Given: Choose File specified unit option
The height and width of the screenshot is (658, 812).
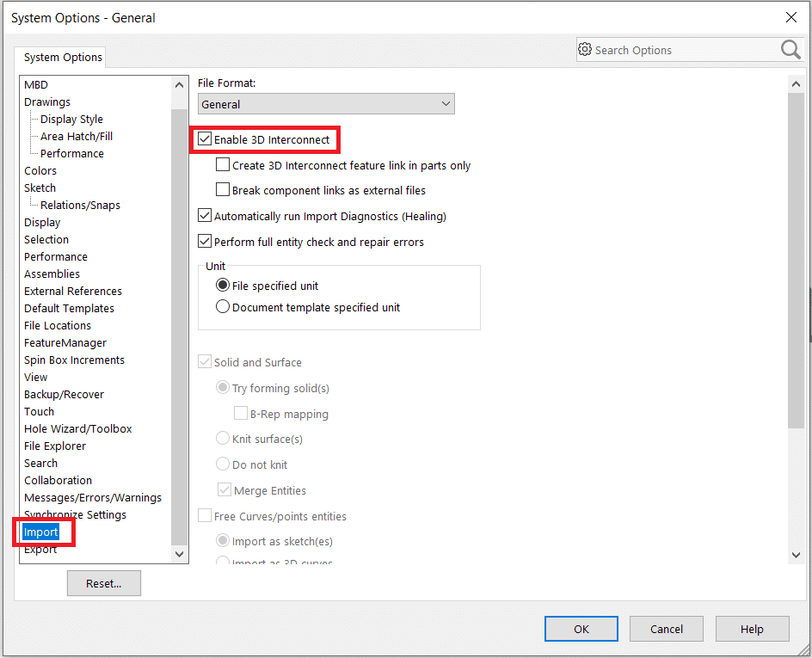Looking at the screenshot, I should pyautogui.click(x=223, y=286).
